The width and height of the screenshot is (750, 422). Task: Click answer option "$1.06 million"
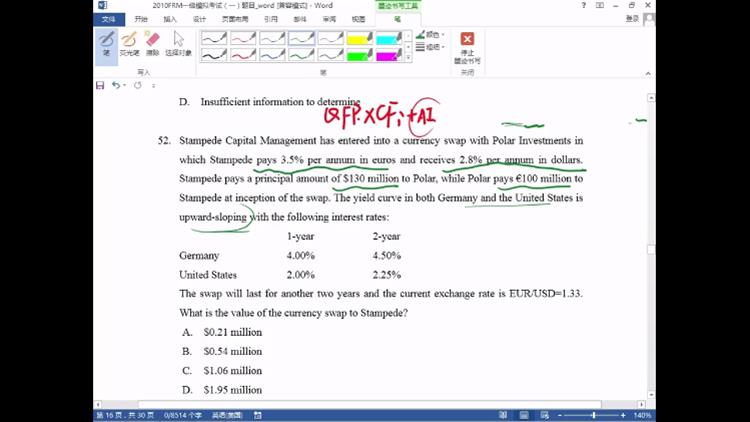pyautogui.click(x=232, y=370)
